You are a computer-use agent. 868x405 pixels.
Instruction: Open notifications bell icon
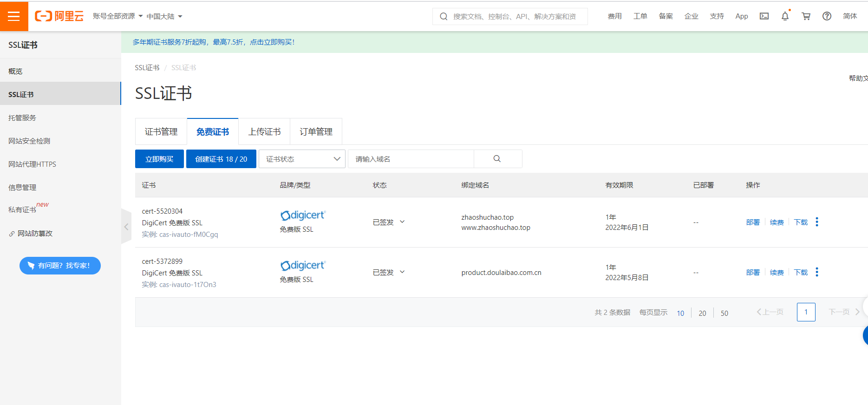[785, 16]
